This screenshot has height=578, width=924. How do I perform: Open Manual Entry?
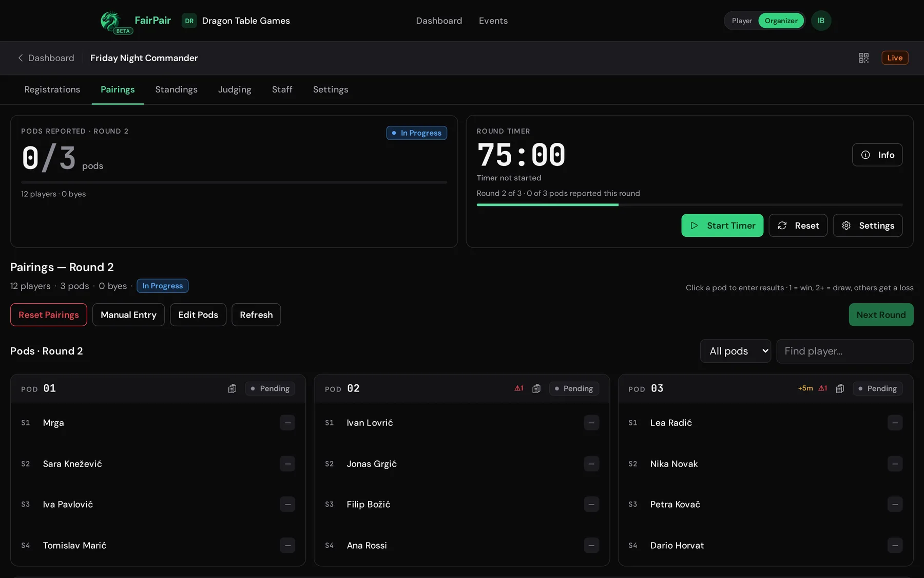[128, 315]
